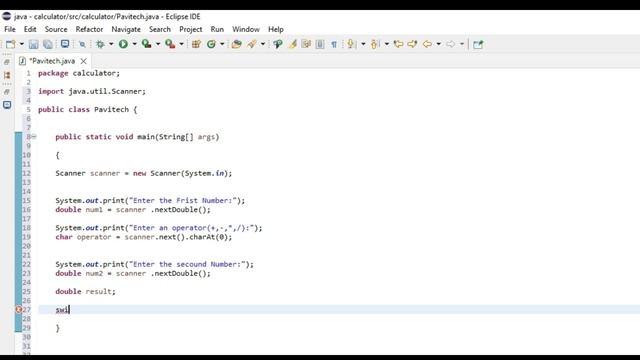Expand the Next Annotation dropdown arrow
Viewport: 640px width, 360px height.
tap(363, 44)
